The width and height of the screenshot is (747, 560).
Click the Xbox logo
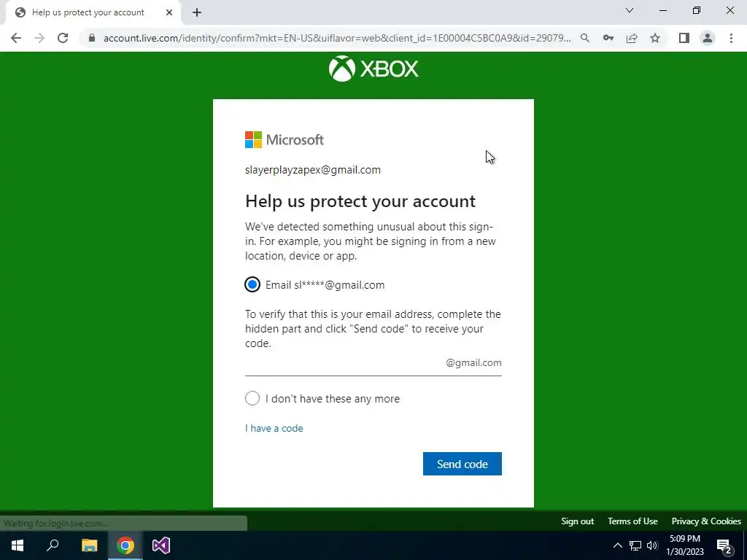point(373,69)
